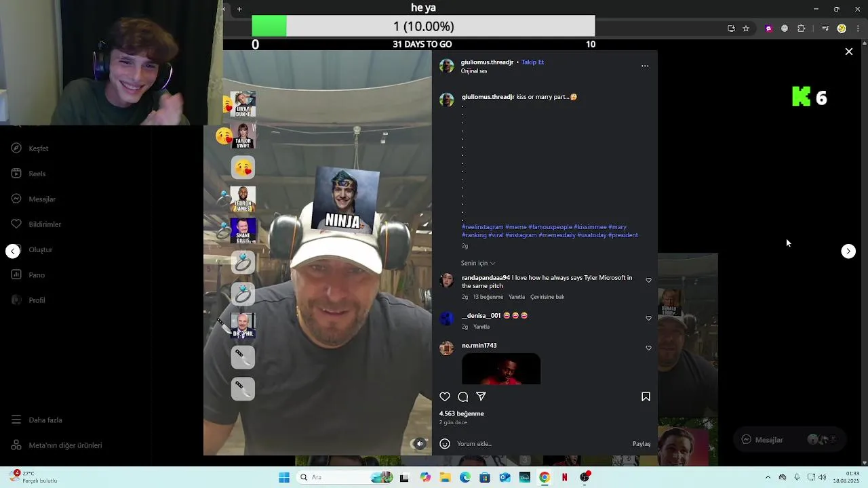The image size is (868, 488).
Task: Open Microsoft Edge from the taskbar
Action: (465, 477)
